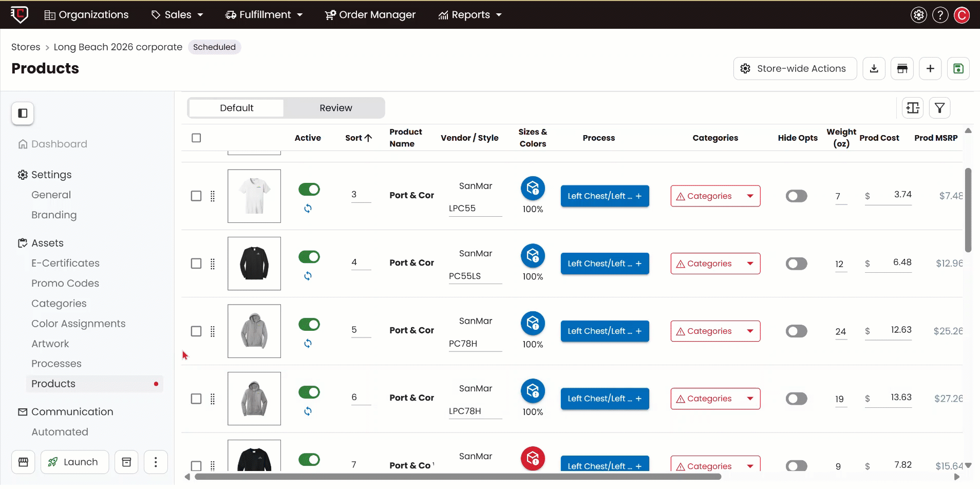
Task: Edit weight field for PC78H
Action: [841, 332]
